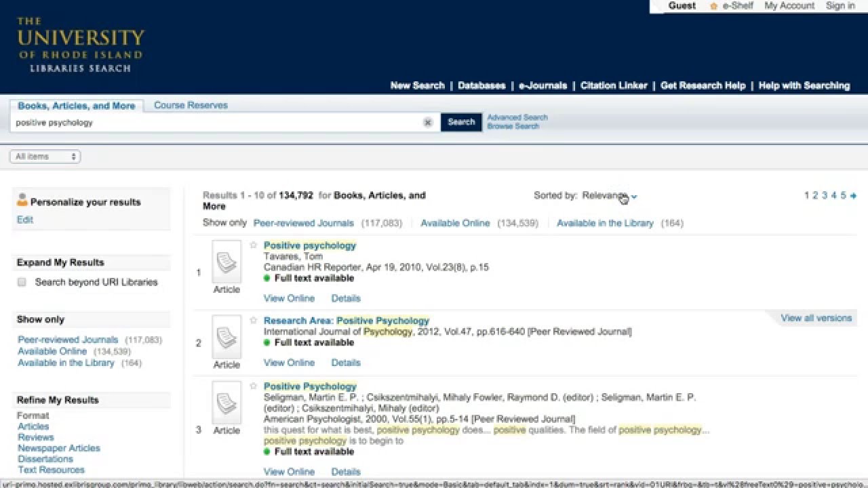Open My Account link
The width and height of the screenshot is (868, 488).
click(789, 5)
